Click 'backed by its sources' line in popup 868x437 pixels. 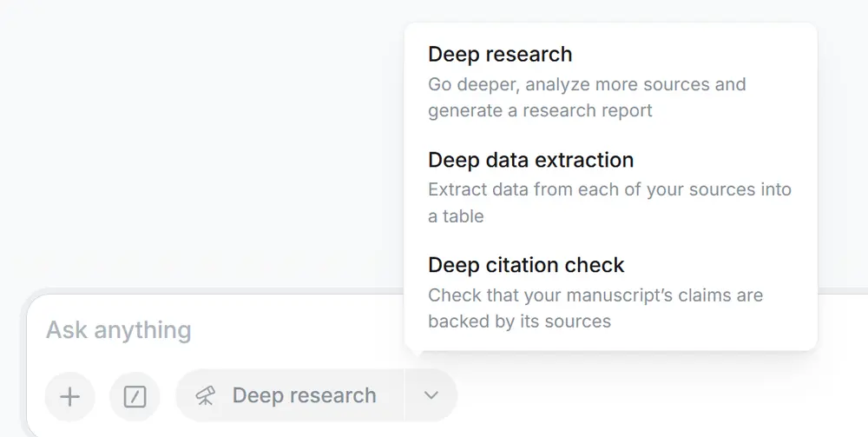pos(519,321)
